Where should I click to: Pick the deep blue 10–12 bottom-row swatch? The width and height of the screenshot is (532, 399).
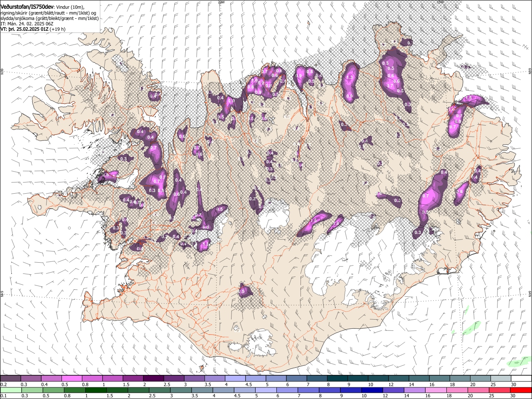(372, 390)
